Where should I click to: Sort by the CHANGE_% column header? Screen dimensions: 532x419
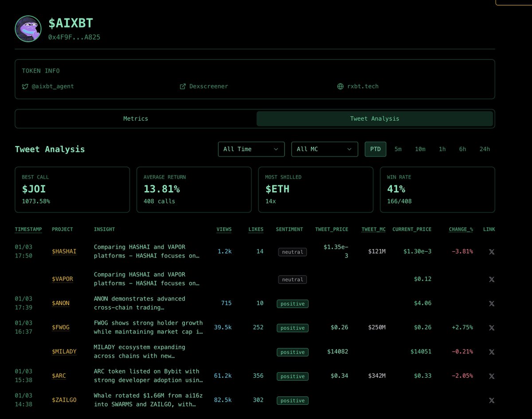pyautogui.click(x=461, y=229)
